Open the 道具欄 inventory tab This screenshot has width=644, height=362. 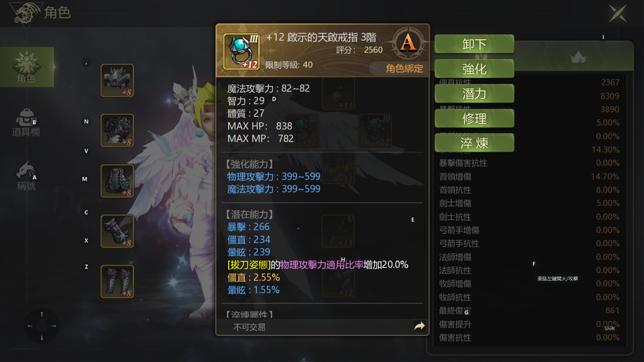26,123
